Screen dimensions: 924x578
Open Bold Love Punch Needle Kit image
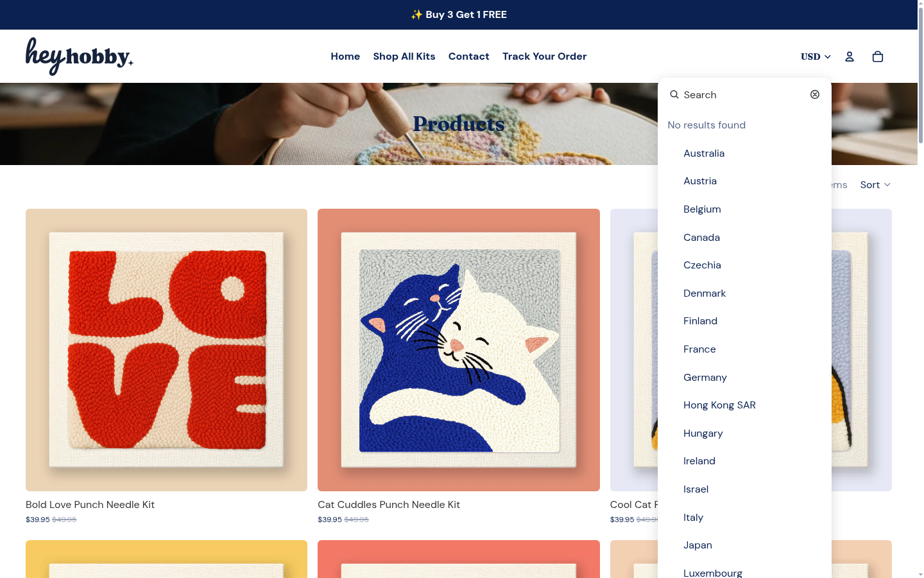(x=166, y=350)
